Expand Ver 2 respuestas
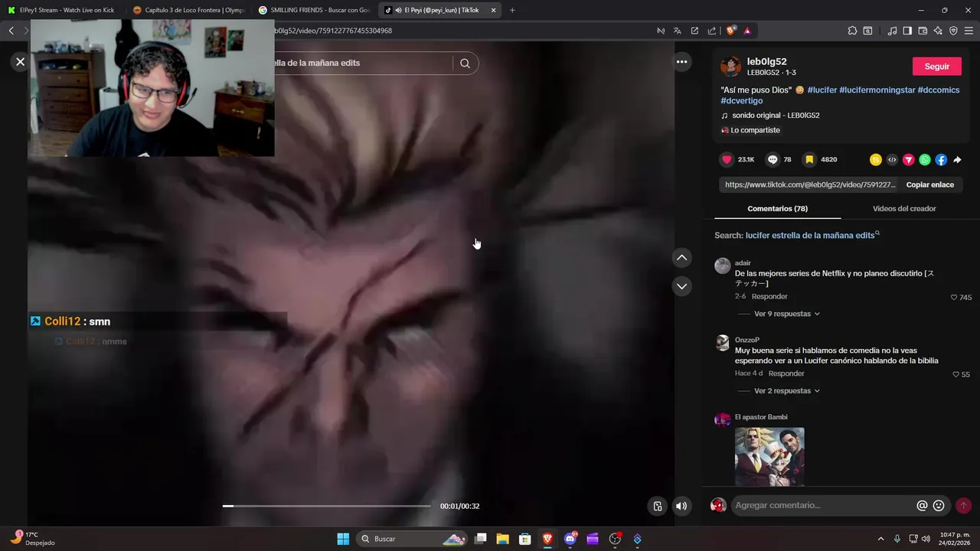Screen dimensions: 980x551 786,391
